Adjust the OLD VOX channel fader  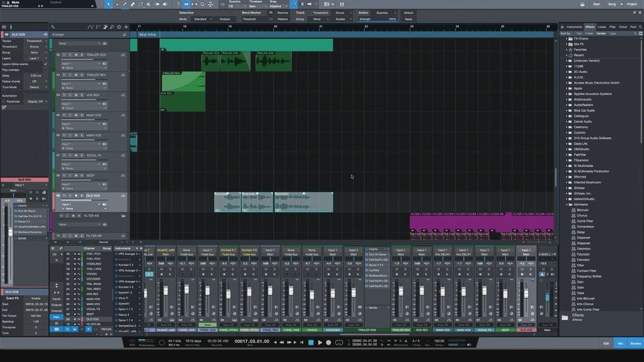point(526,294)
